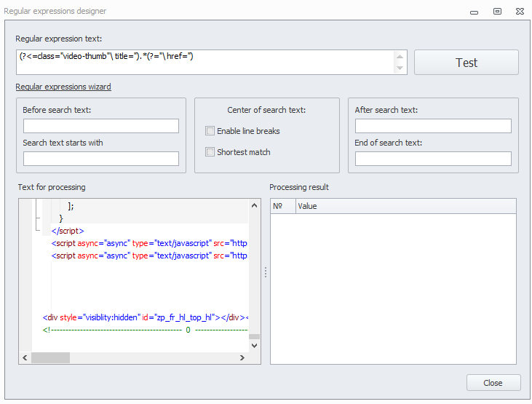Viewport: 532px width, 404px height.
Task: Click text panel vertical scroll up arrow
Action: tap(255, 205)
